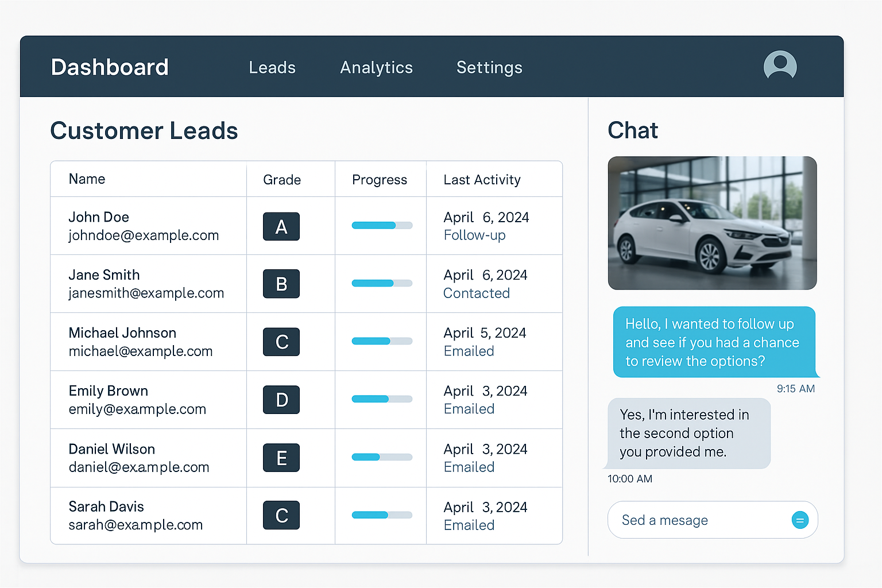
Task: Switch to the Analytics section
Action: (376, 67)
